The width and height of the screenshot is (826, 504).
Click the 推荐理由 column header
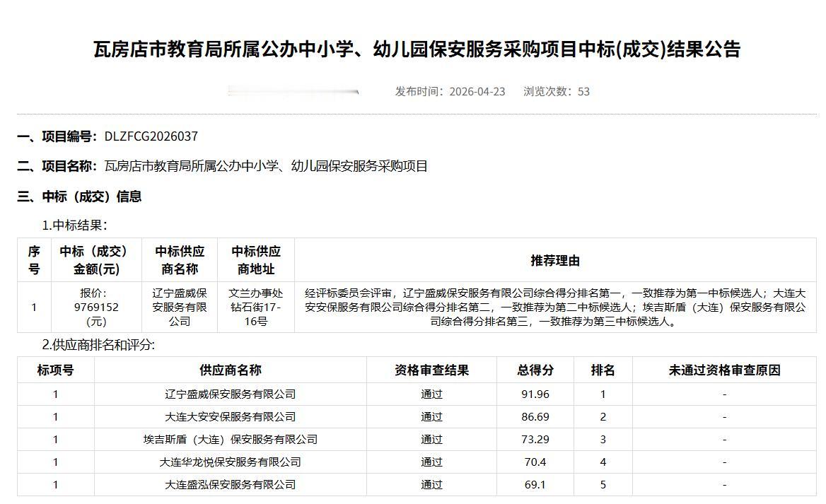pos(555,260)
